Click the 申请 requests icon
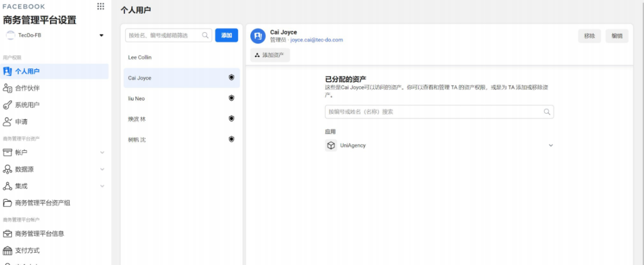Screen dimensions: 644x265 pos(7,122)
